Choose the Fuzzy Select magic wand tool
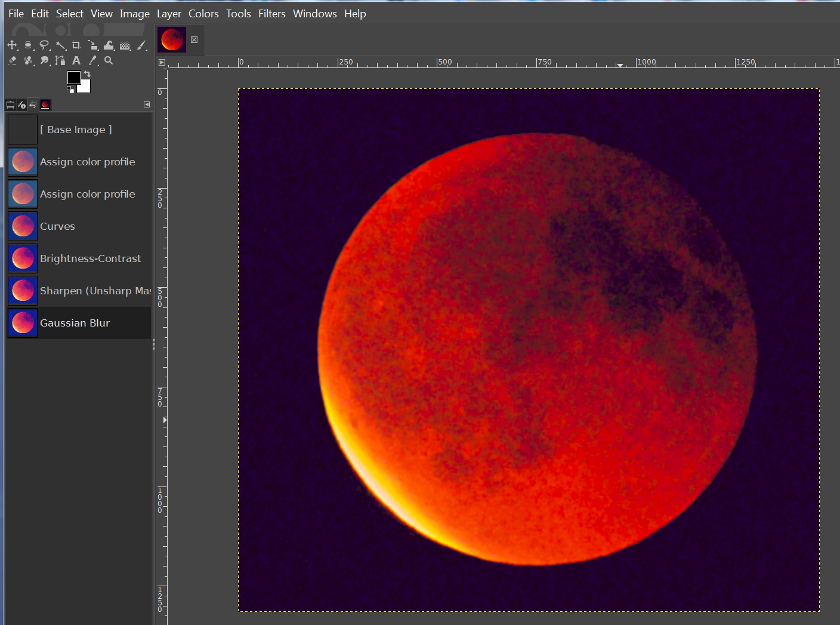 coord(60,45)
